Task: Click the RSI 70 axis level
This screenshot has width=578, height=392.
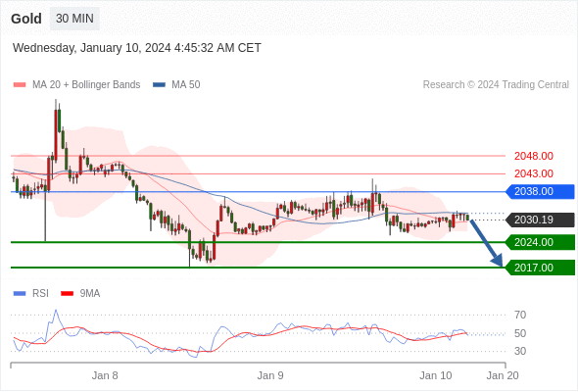Action: point(520,315)
